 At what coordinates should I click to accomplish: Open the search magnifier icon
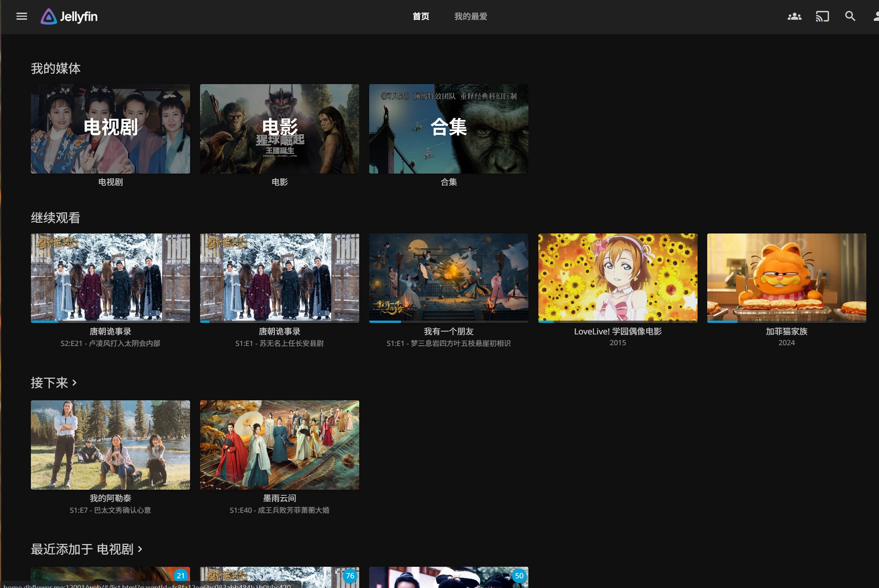tap(850, 16)
